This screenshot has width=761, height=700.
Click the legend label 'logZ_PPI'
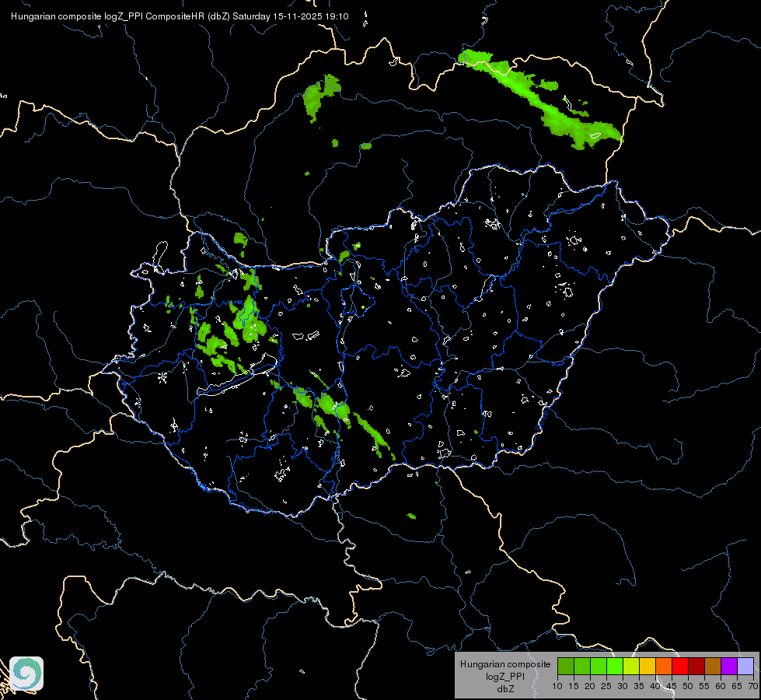[x=505, y=676]
